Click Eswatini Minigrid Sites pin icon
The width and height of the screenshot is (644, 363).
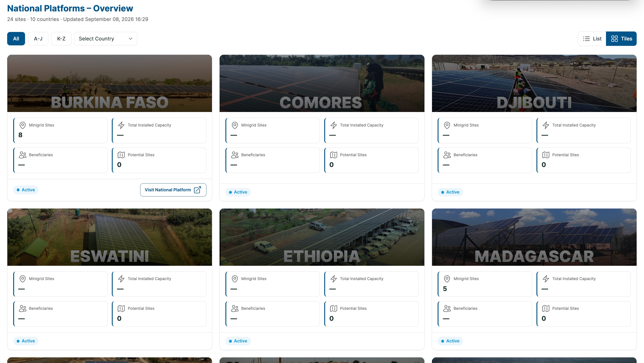(x=23, y=279)
